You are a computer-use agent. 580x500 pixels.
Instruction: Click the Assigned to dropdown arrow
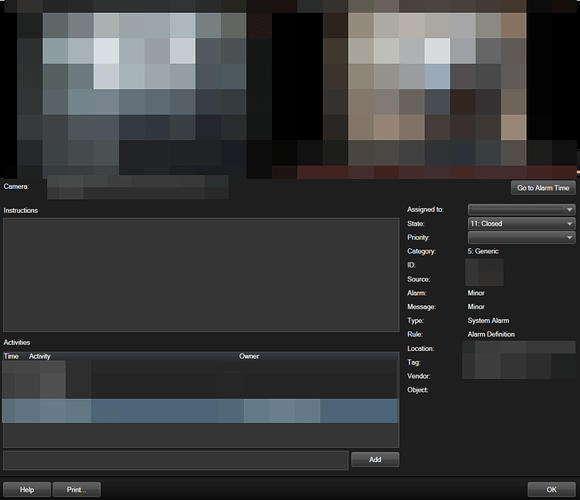[x=569, y=210]
